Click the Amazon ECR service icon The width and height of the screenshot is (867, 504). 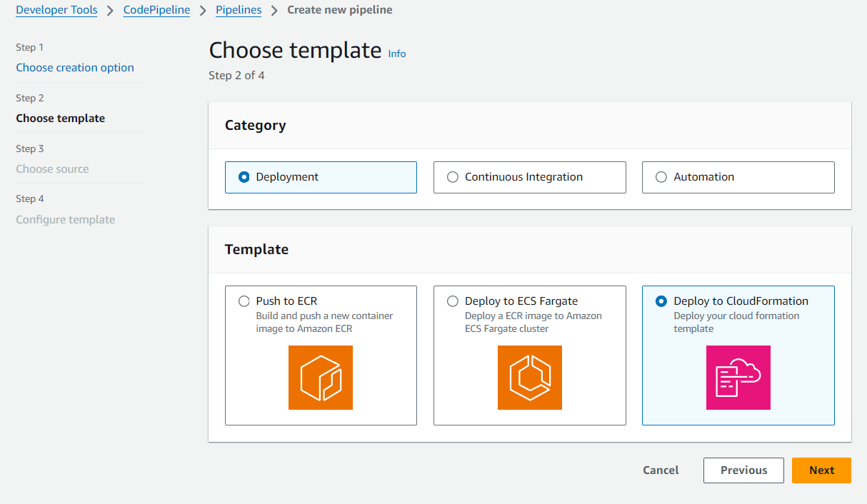320,378
